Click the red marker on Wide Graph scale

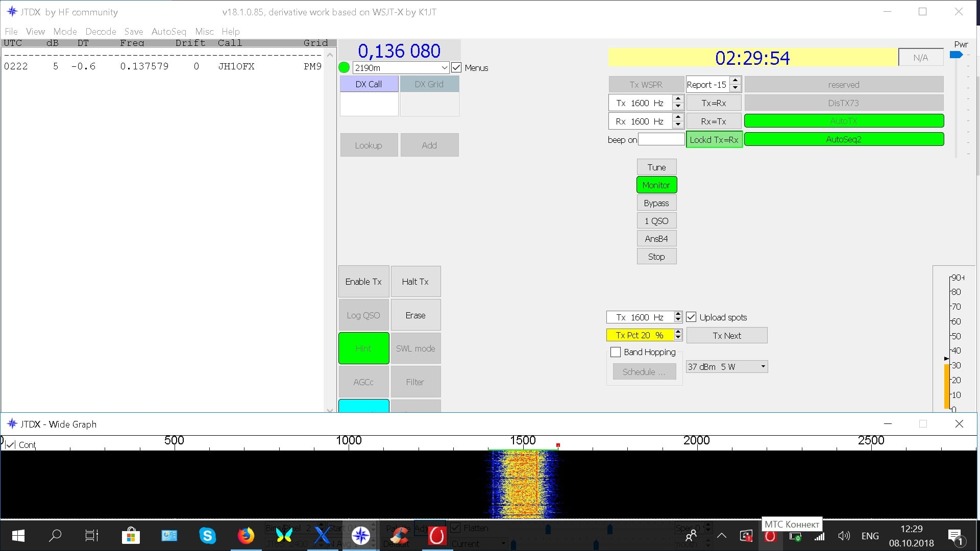click(558, 445)
